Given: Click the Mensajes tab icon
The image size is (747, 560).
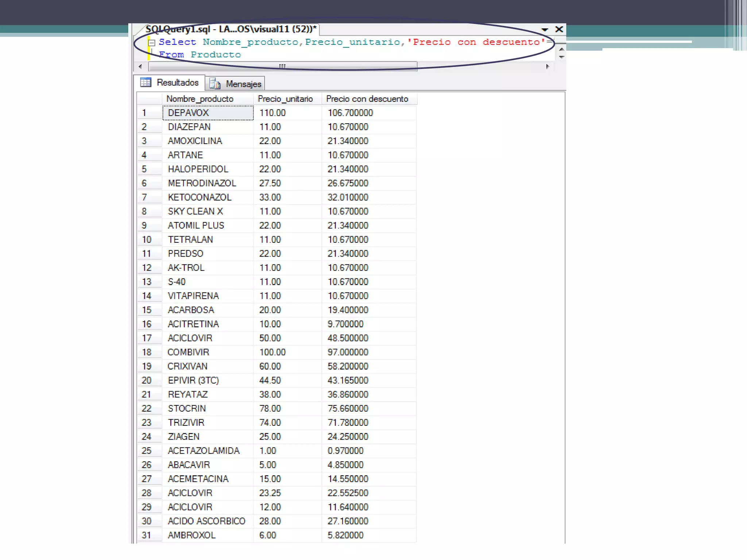Looking at the screenshot, I should [x=215, y=84].
